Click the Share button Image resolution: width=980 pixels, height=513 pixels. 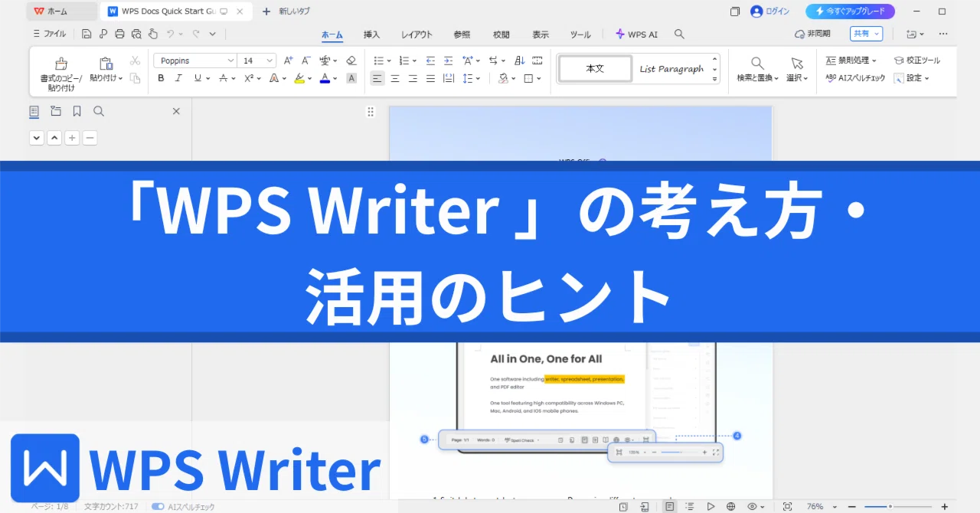866,34
